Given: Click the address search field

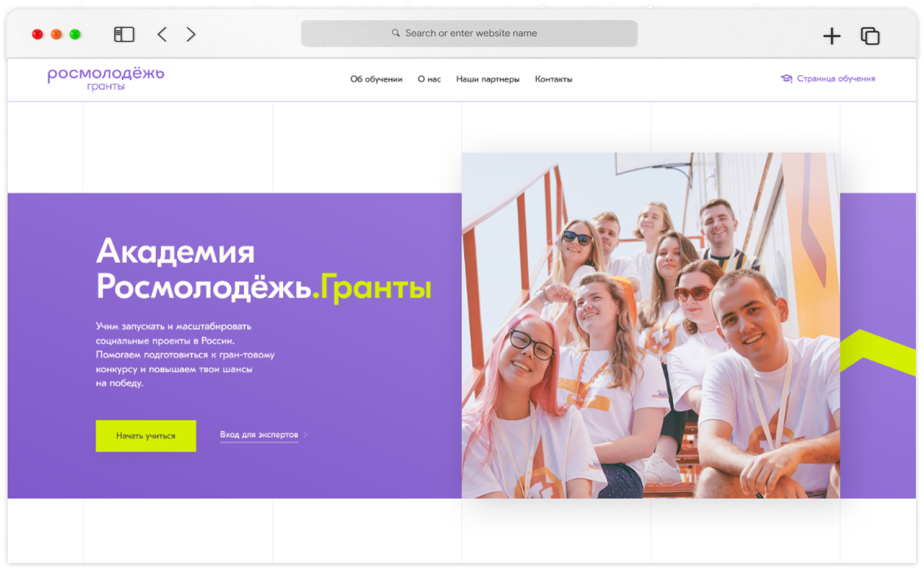Looking at the screenshot, I should click(x=469, y=33).
